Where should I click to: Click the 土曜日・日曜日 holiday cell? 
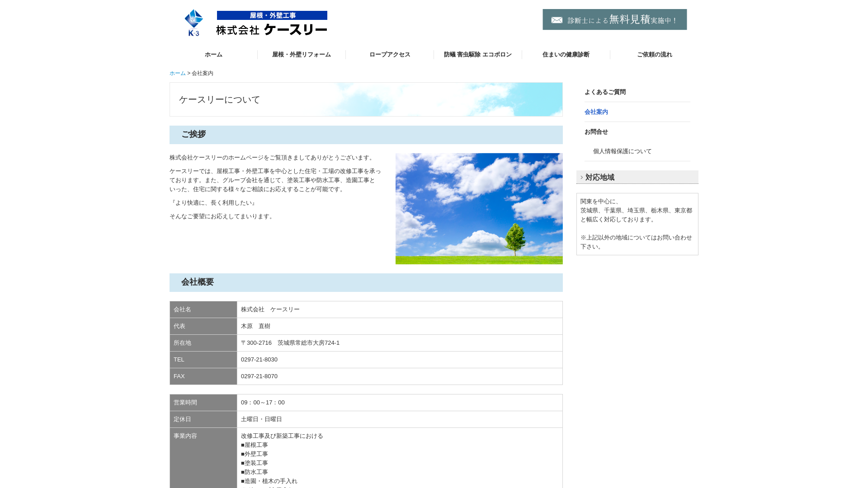(400, 419)
